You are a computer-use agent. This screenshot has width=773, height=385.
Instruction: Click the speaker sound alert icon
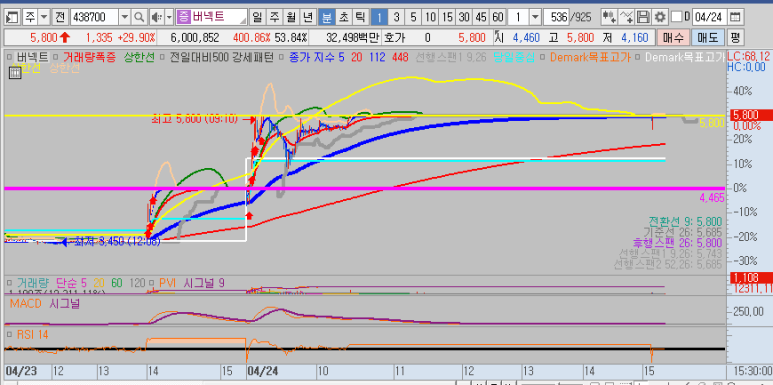click(x=157, y=17)
